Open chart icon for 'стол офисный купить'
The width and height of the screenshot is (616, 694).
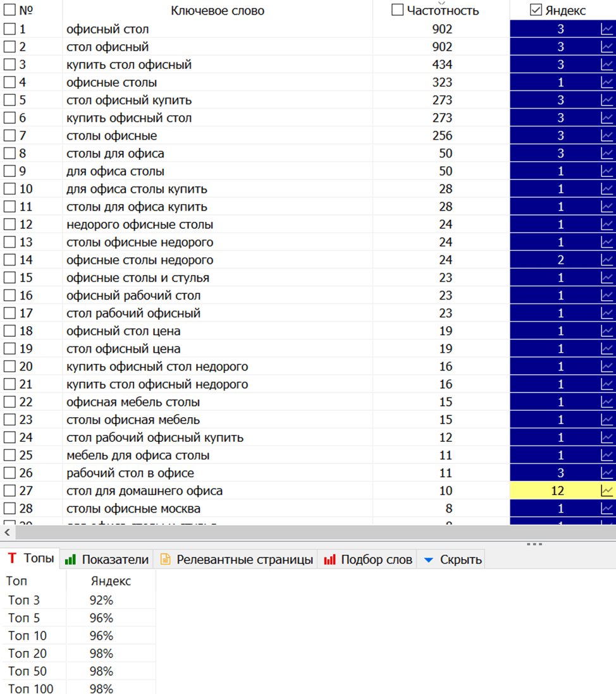607,100
